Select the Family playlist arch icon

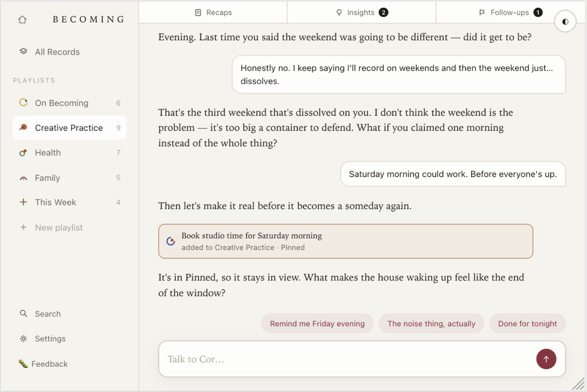[x=23, y=178]
